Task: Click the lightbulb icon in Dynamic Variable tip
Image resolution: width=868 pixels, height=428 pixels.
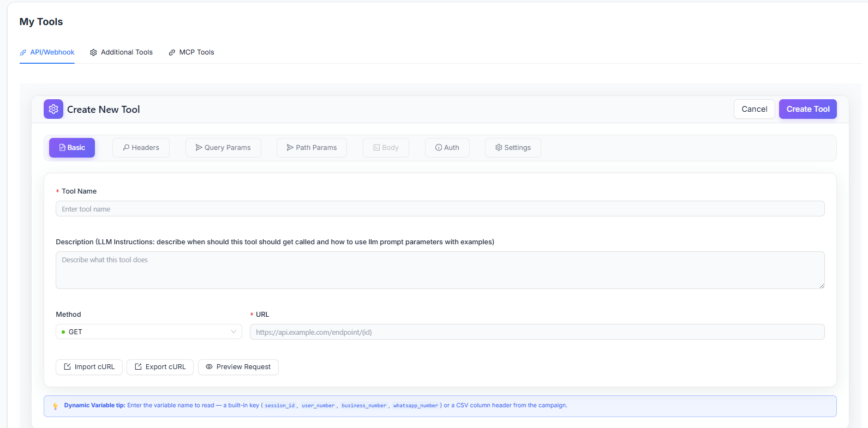Action: (55, 406)
